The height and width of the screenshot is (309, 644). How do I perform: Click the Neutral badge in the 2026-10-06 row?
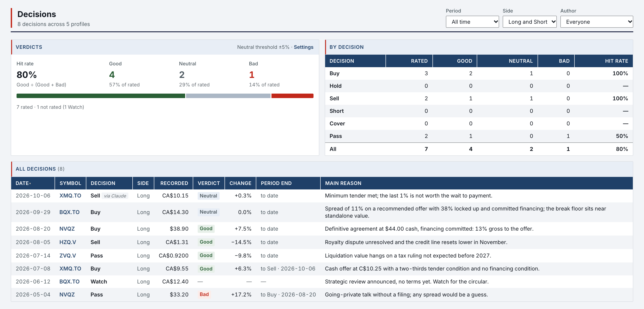pos(208,196)
